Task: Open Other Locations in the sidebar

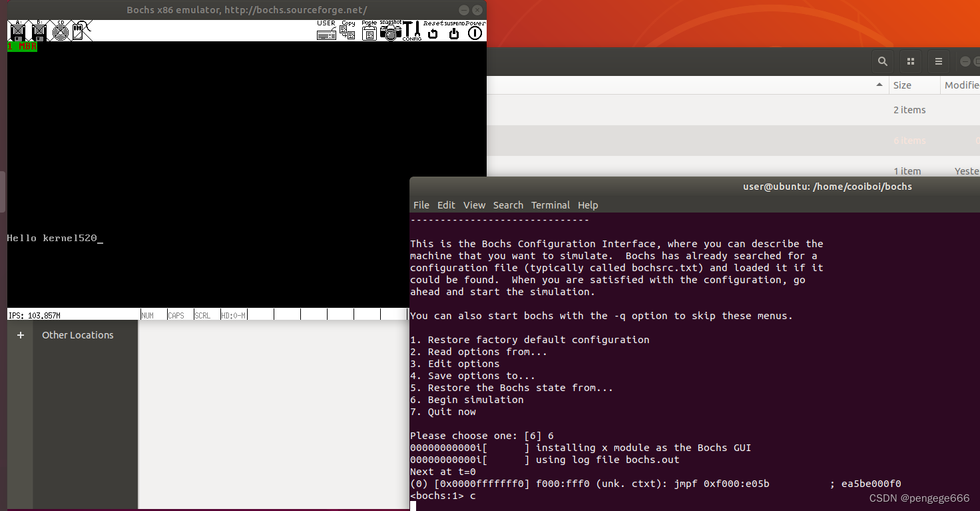Action: click(78, 335)
